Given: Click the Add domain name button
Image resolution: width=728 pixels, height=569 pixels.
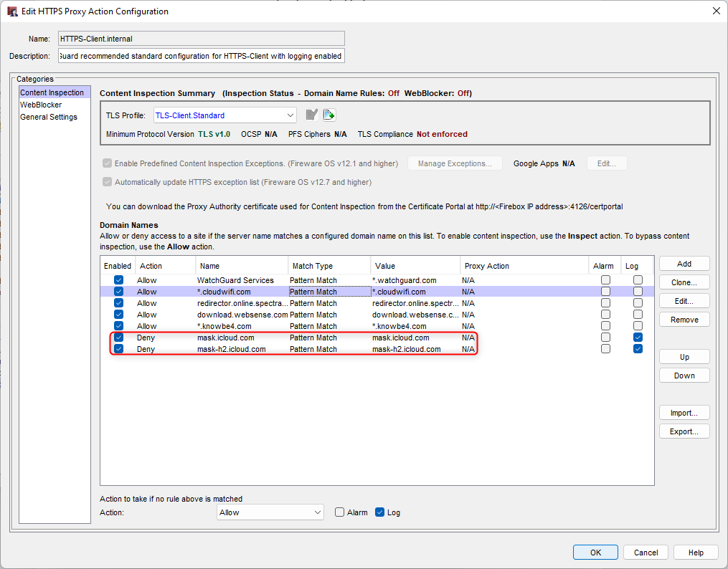Looking at the screenshot, I should (x=684, y=264).
